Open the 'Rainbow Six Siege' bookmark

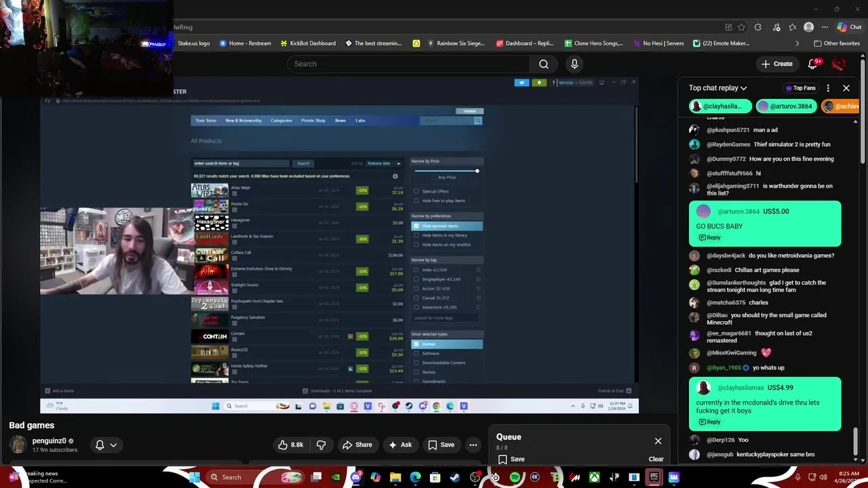pos(456,43)
